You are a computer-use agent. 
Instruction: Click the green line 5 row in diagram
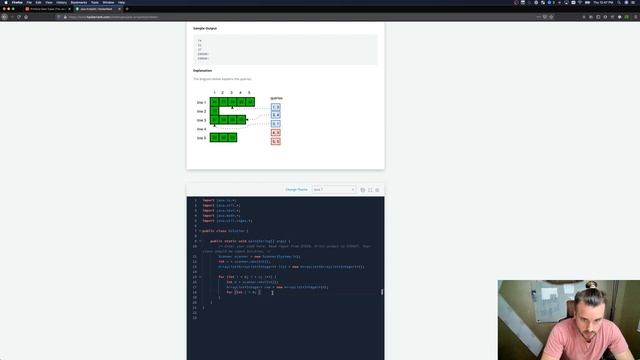(x=223, y=138)
